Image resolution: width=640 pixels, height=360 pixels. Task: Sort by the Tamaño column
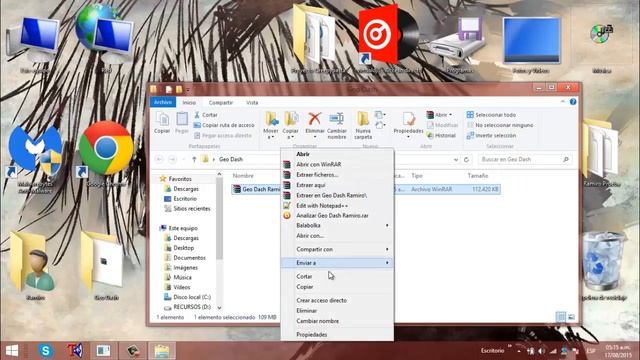(478, 176)
